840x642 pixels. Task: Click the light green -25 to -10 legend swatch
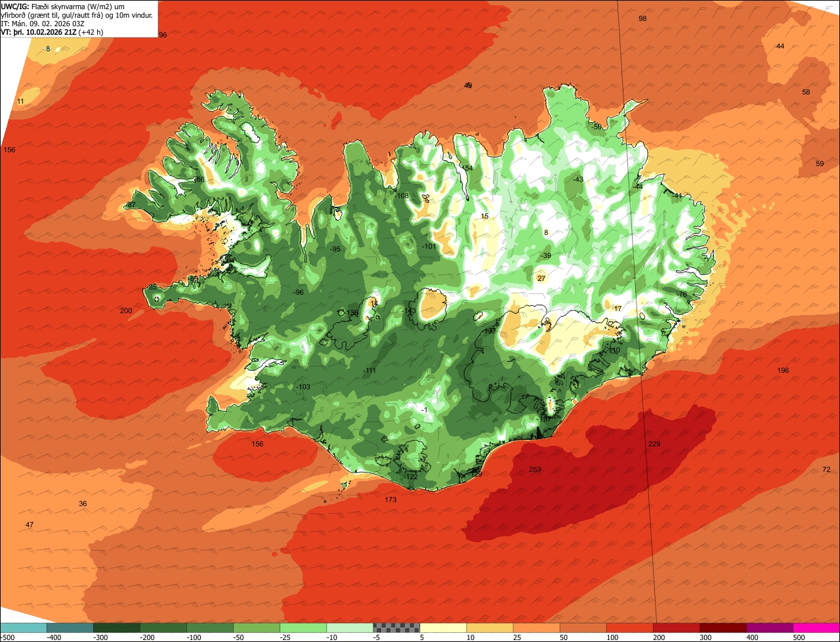click(x=303, y=628)
